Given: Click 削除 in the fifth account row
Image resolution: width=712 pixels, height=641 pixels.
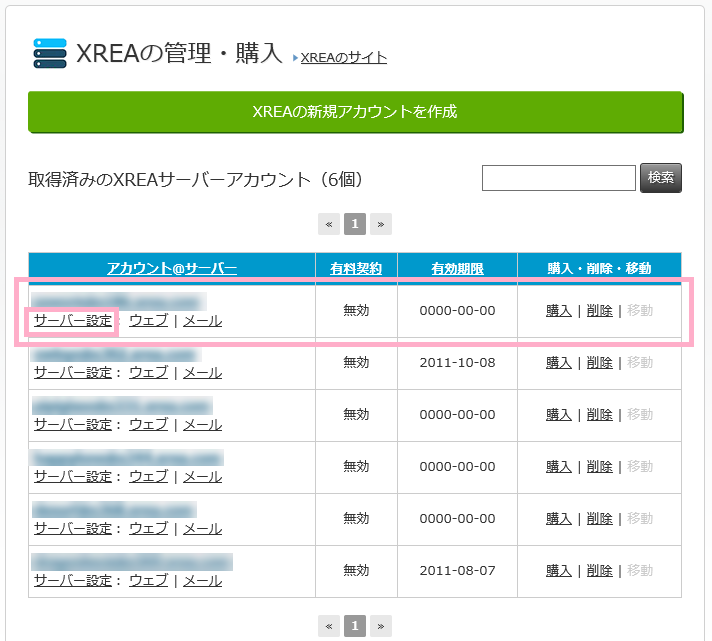Looking at the screenshot, I should click(599, 518).
